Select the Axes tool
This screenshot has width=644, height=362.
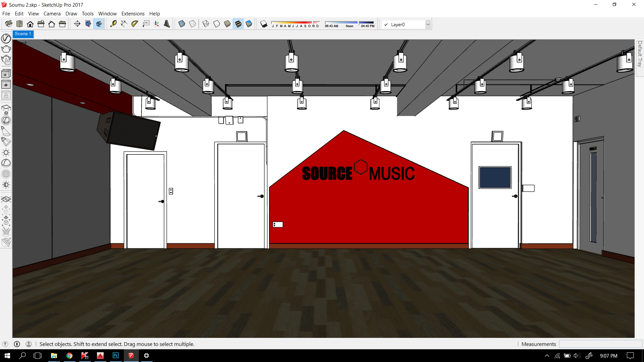[156, 24]
